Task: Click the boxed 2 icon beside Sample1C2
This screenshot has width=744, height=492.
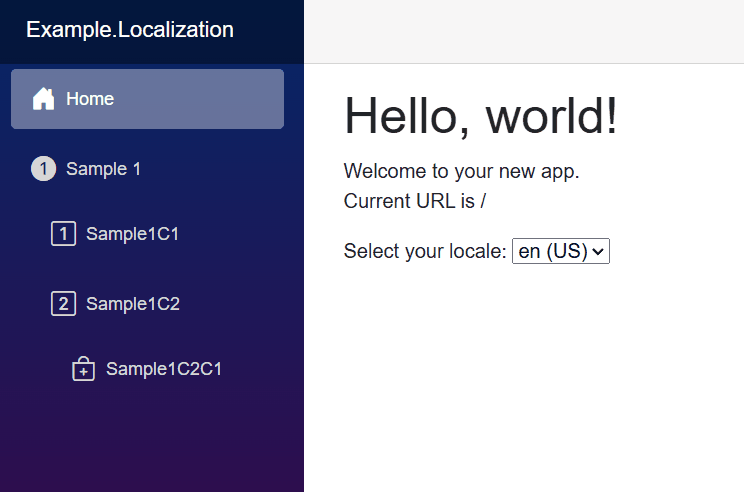Action: (63, 304)
